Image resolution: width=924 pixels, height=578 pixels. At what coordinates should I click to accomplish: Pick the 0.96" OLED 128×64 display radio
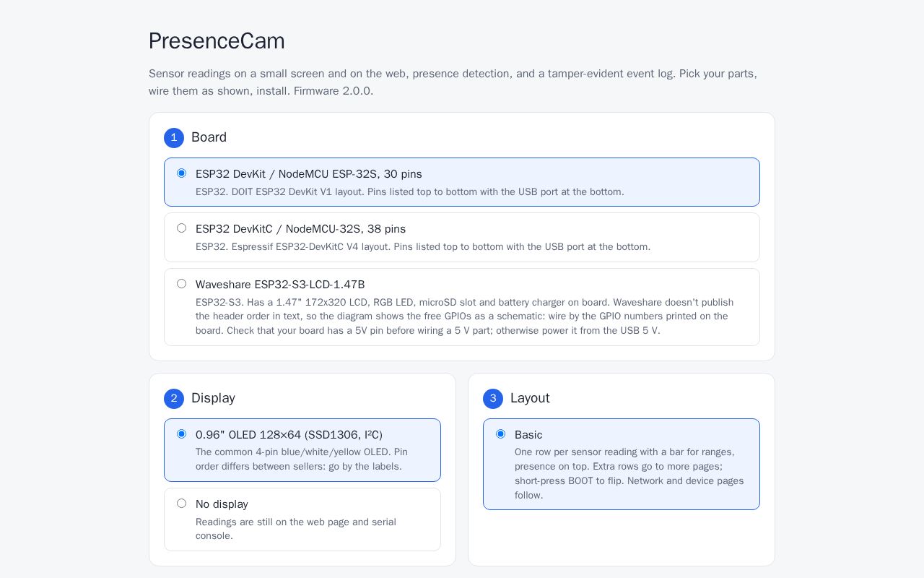181,434
